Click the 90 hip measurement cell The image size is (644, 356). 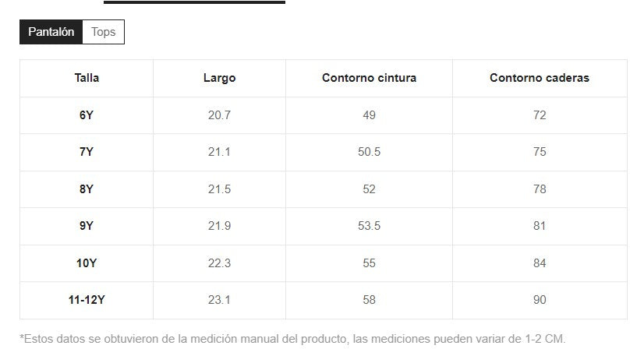pyautogui.click(x=540, y=300)
